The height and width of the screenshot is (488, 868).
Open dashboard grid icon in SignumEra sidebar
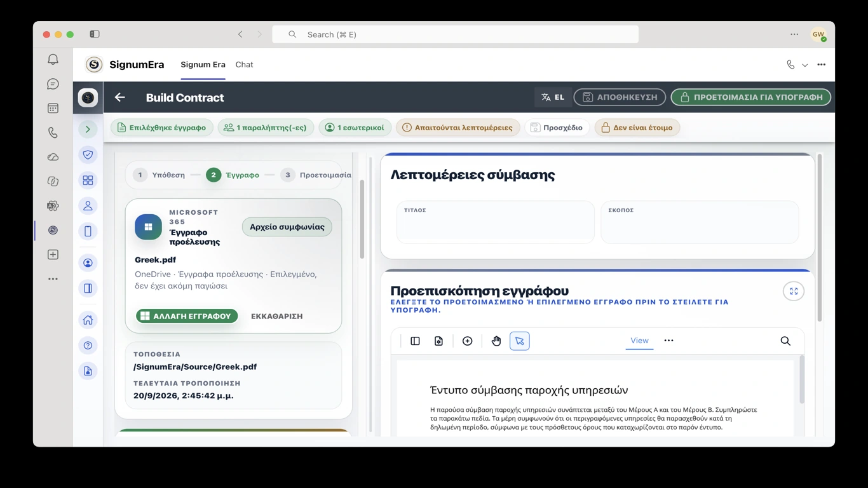[x=88, y=180]
